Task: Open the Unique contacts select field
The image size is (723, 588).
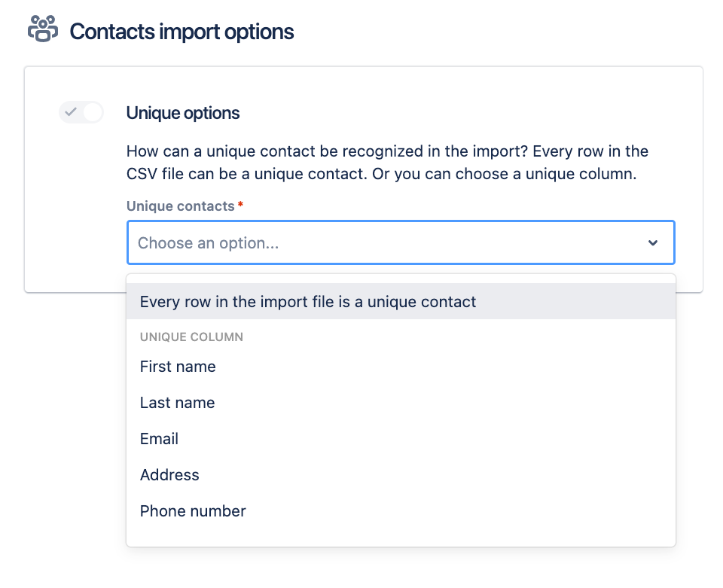Action: pyautogui.click(x=400, y=242)
